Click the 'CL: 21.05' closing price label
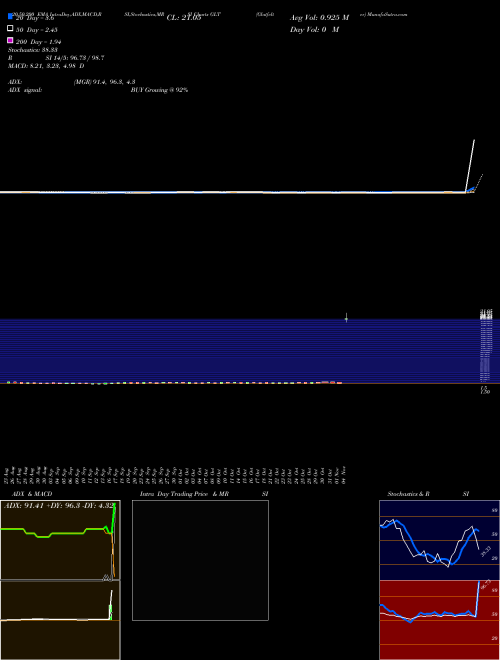Image resolution: width=500 pixels, height=660 pixels. [184, 18]
